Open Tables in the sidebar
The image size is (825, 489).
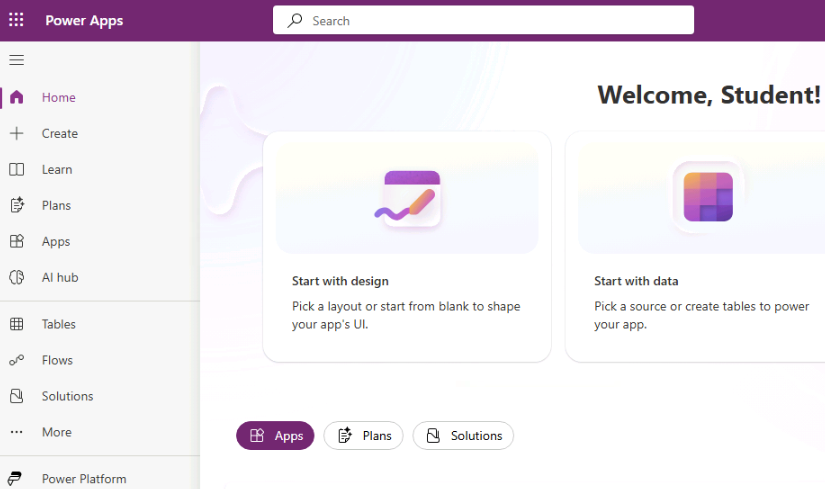[x=100, y=324]
